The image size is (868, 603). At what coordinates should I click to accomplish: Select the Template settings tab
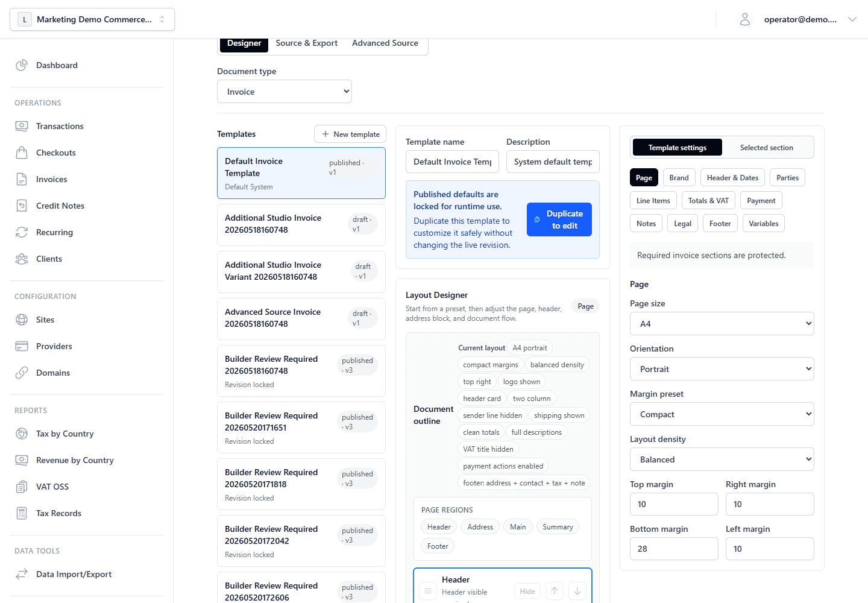677,147
